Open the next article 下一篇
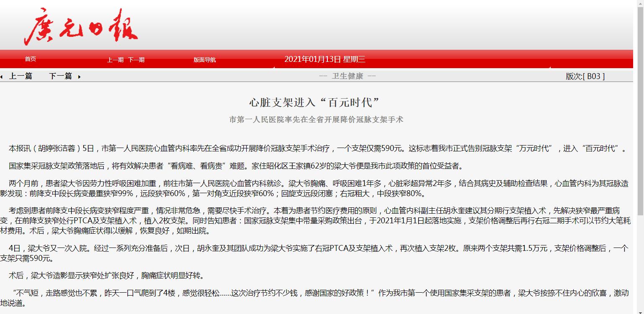 [x=60, y=76]
